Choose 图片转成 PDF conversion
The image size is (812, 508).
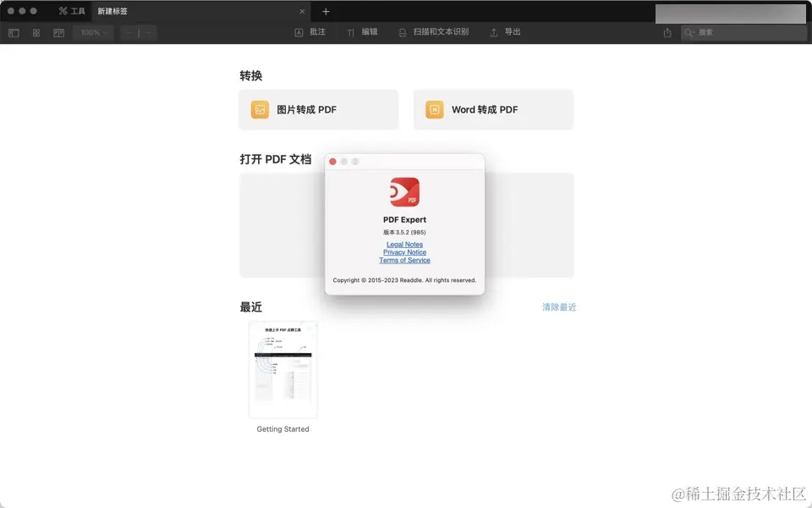319,109
